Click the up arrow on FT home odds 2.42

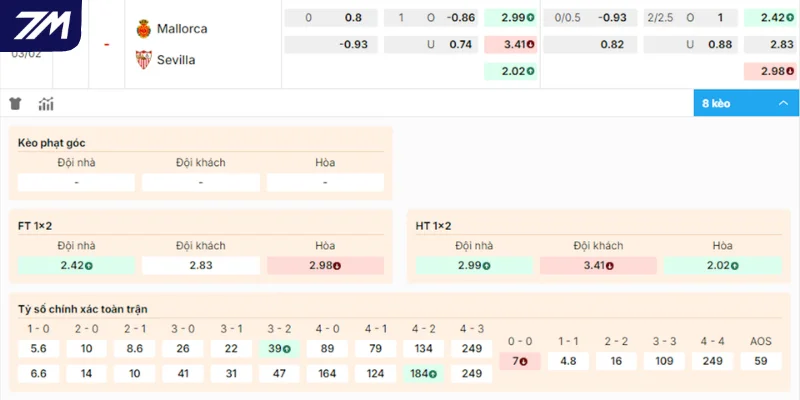(x=89, y=266)
